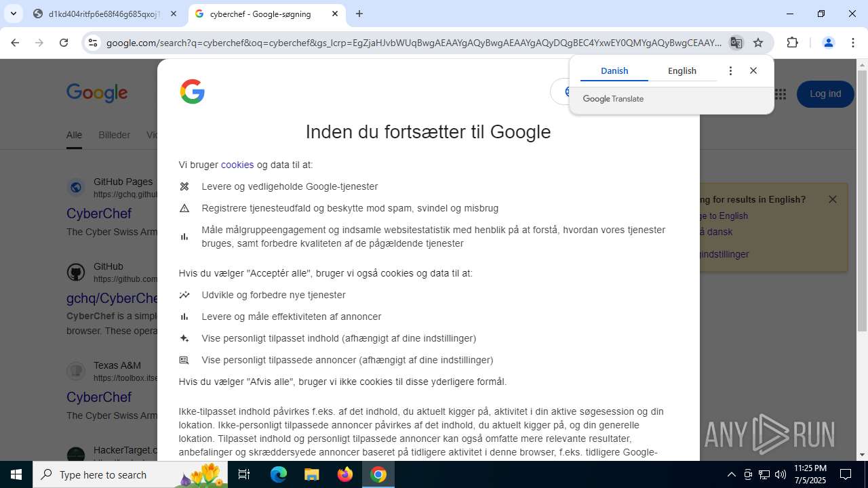The image size is (868, 488).
Task: Open File Explorer from taskbar
Action: [311, 474]
